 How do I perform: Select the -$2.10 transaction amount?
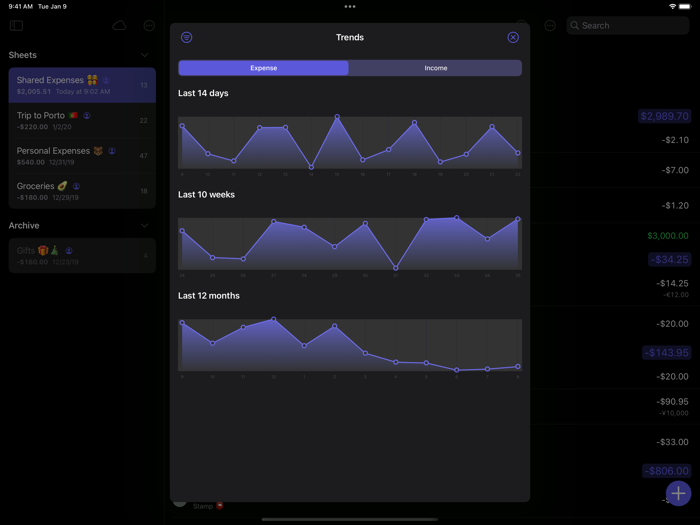click(x=675, y=140)
